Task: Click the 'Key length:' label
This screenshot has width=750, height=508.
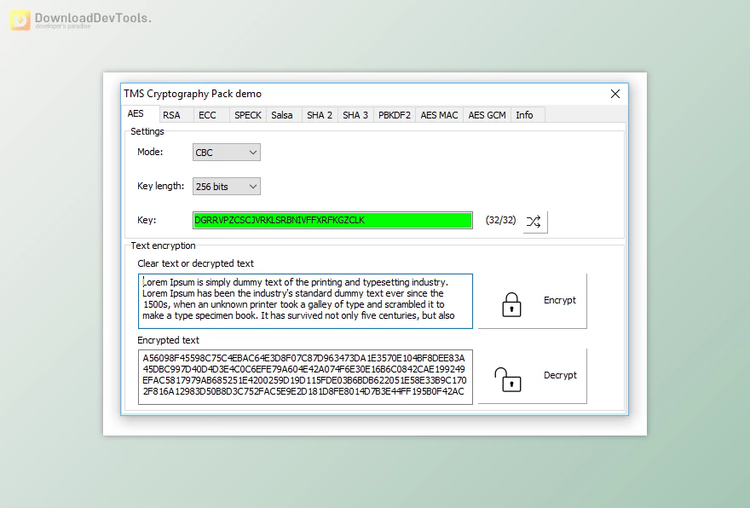Action: [160, 186]
